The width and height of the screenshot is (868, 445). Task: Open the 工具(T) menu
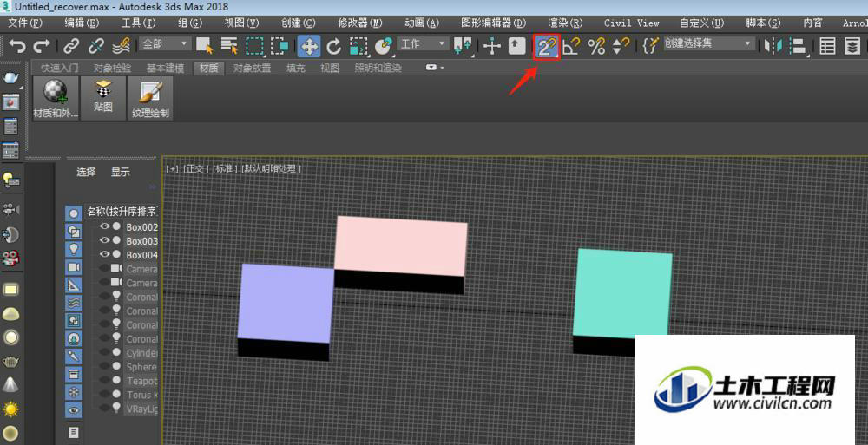138,23
